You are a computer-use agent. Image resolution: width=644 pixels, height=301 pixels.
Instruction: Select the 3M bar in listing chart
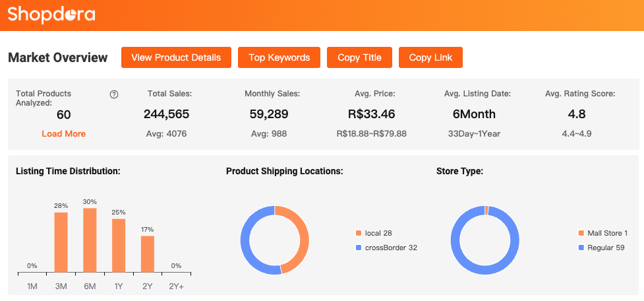point(61,242)
